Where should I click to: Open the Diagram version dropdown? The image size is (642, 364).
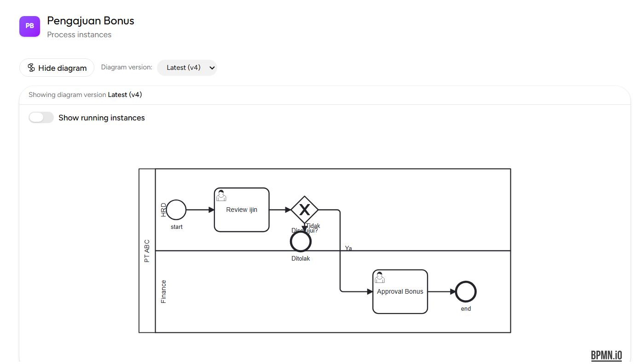(x=187, y=68)
